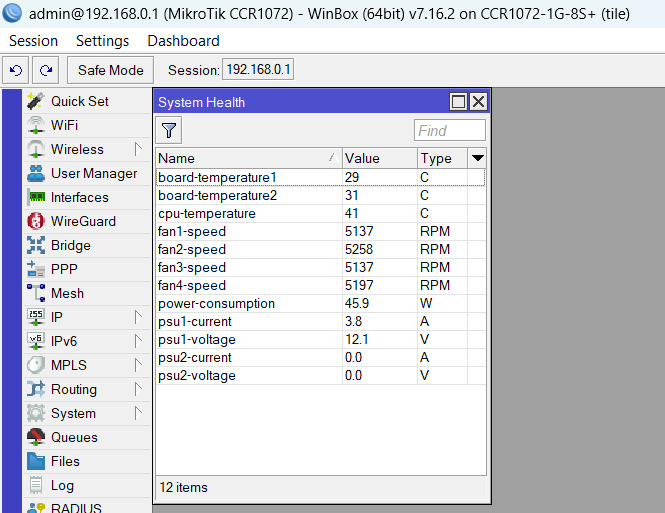
Task: Expand the Wireless submenu arrow
Action: pyautogui.click(x=138, y=149)
